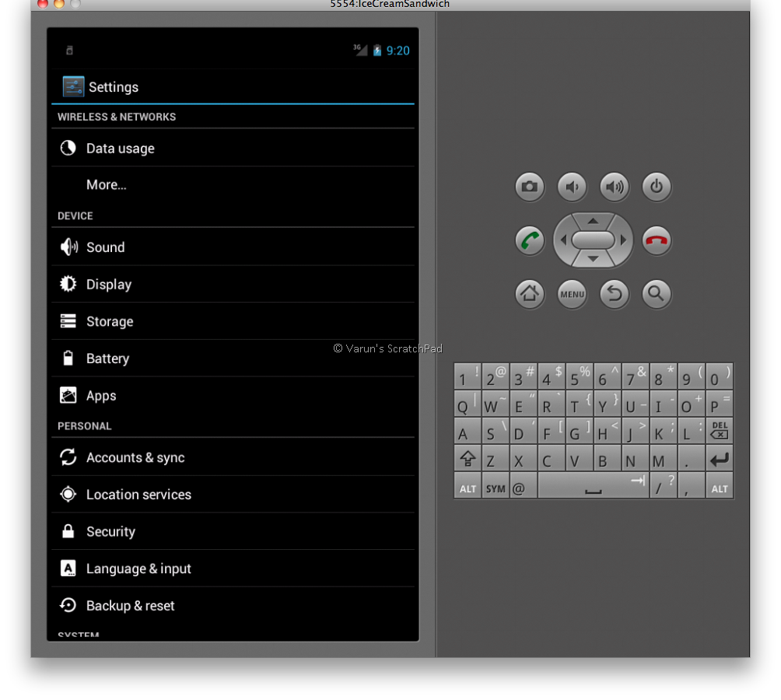Open Backup & reset settings

tap(233, 605)
